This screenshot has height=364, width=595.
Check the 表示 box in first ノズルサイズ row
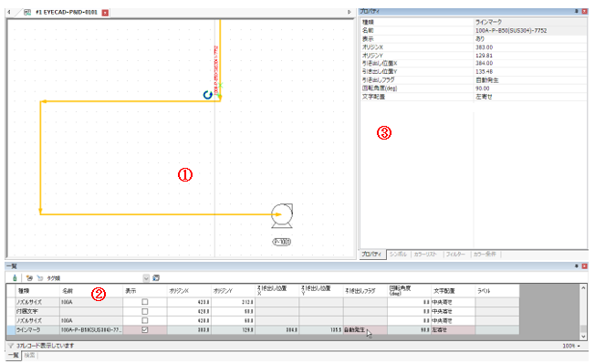click(x=144, y=302)
